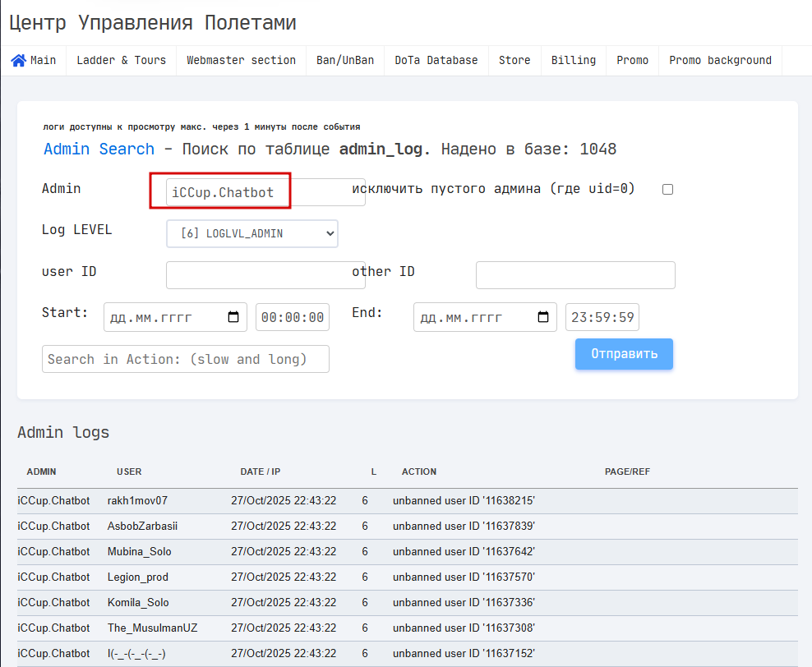Click the Admin logs heading

[x=63, y=433]
